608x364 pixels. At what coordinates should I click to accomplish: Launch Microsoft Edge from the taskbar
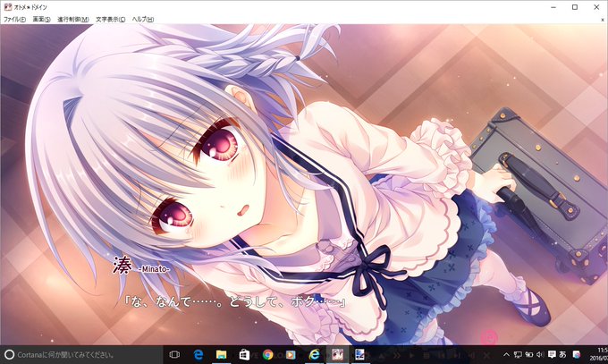[x=198, y=354]
